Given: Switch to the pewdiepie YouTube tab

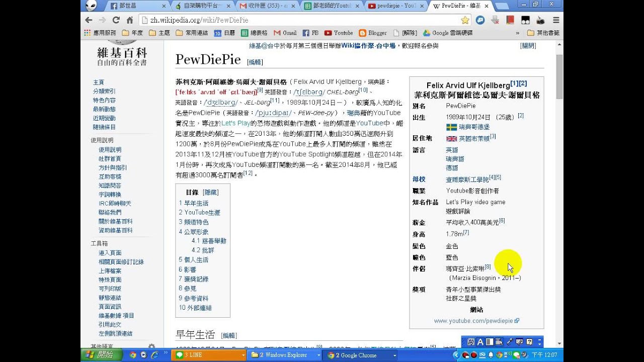Looking at the screenshot, I should (396, 6).
